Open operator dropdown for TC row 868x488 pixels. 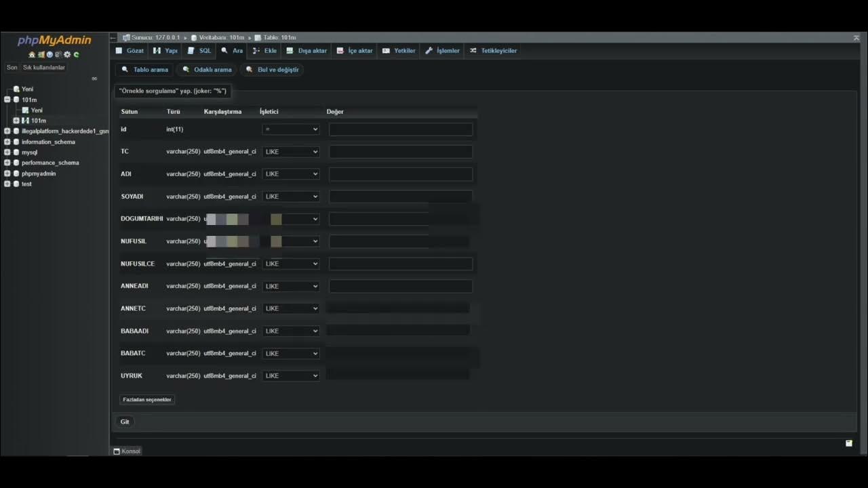(290, 152)
